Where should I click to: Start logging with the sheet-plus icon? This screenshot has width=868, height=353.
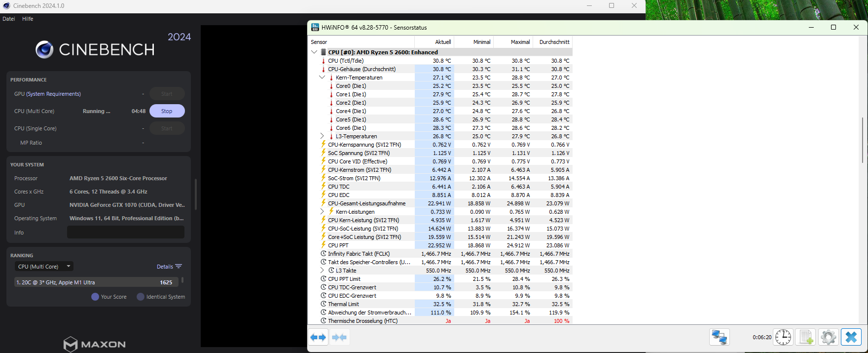tap(806, 337)
